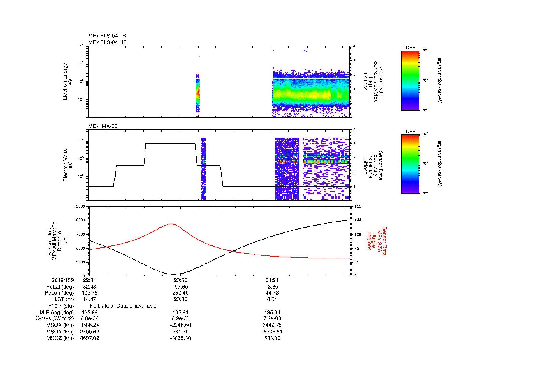The width and height of the screenshot is (555, 392).
Task: Click the PdLon value '44.73'
Action: coord(272,293)
